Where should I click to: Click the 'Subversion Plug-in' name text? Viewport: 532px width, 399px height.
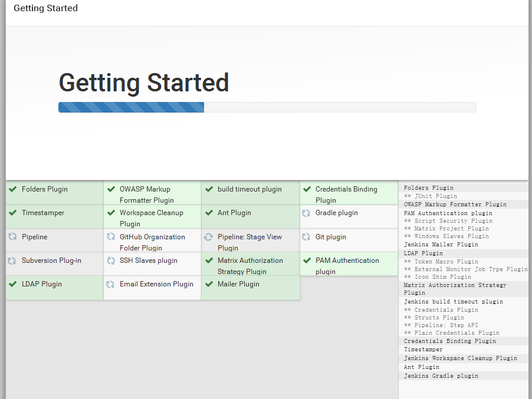[51, 260]
